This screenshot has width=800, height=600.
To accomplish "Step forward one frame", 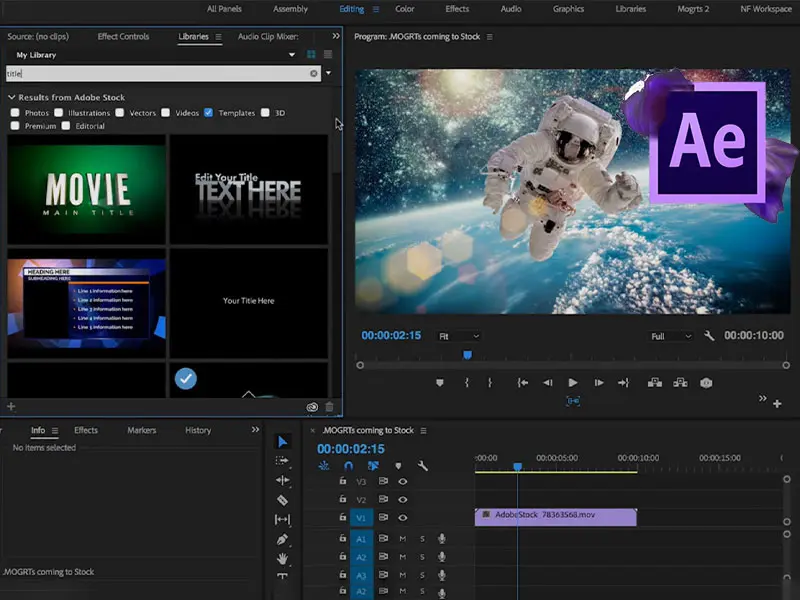I will pyautogui.click(x=598, y=383).
